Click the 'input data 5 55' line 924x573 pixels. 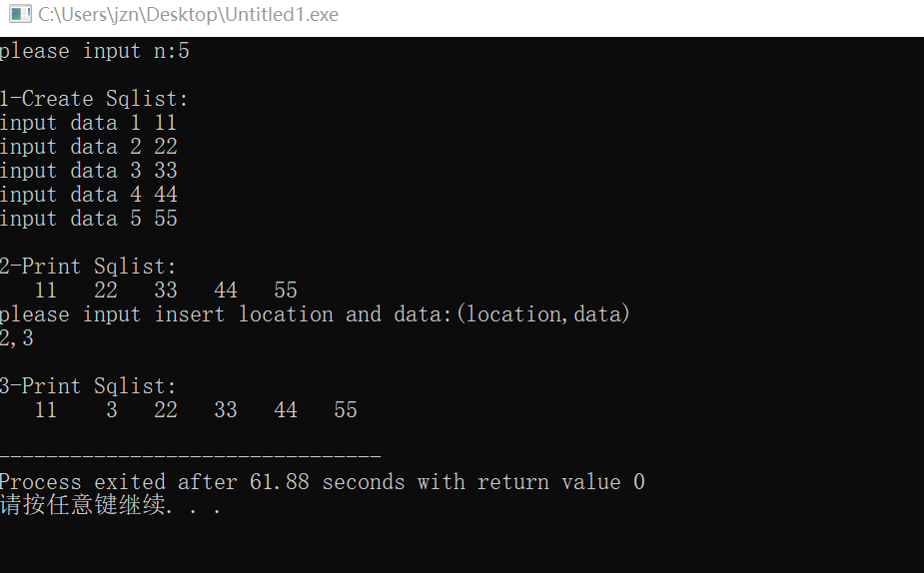[x=88, y=219]
